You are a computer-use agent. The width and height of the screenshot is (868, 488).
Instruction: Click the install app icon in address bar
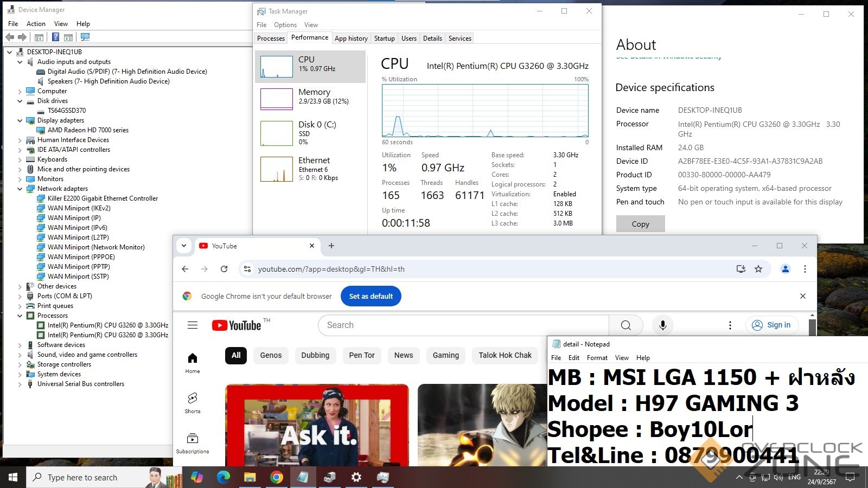(x=741, y=269)
